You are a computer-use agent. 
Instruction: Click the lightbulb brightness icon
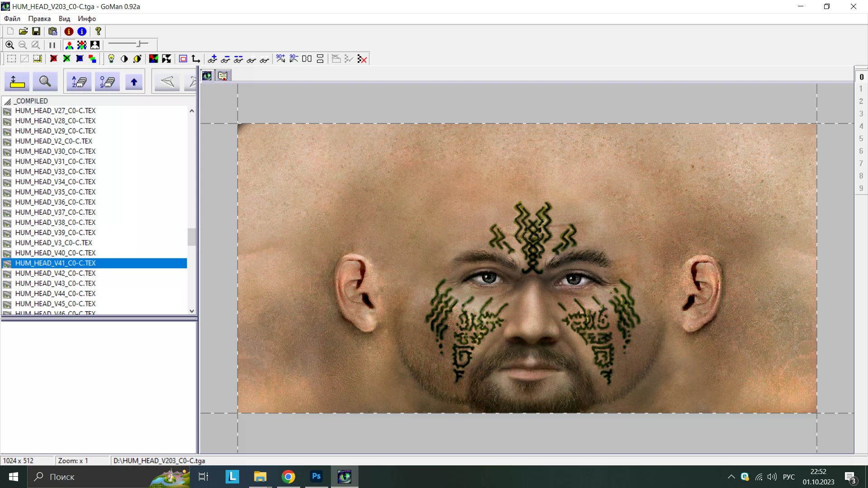click(x=111, y=59)
